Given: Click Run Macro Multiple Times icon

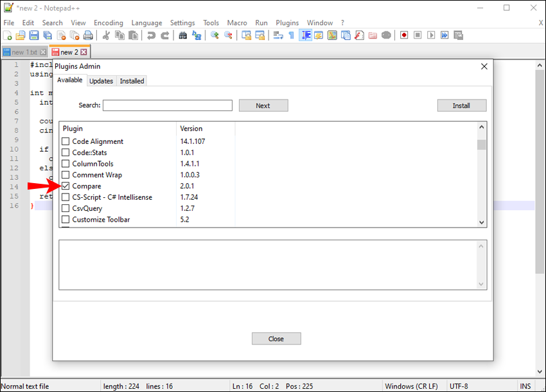Looking at the screenshot, I should pyautogui.click(x=445, y=35).
